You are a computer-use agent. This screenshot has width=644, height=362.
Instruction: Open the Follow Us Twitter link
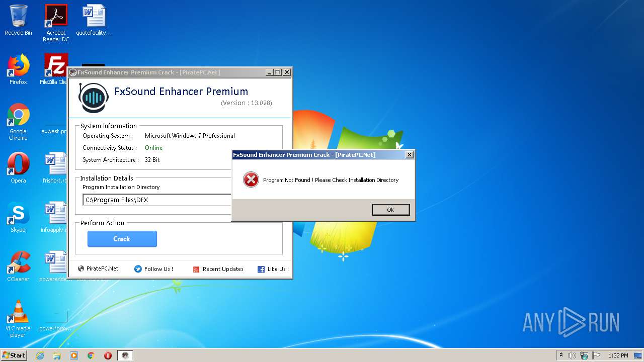(x=153, y=269)
